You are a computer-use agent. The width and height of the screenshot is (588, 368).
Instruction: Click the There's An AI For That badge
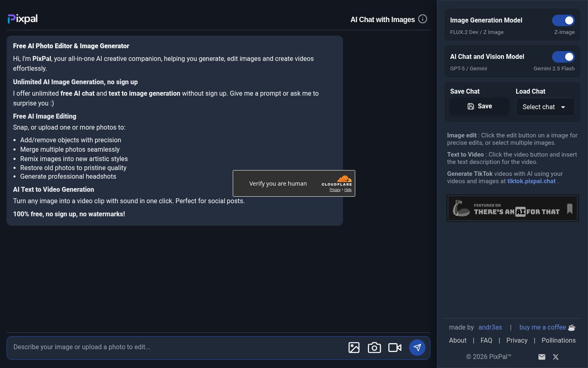[x=512, y=208]
